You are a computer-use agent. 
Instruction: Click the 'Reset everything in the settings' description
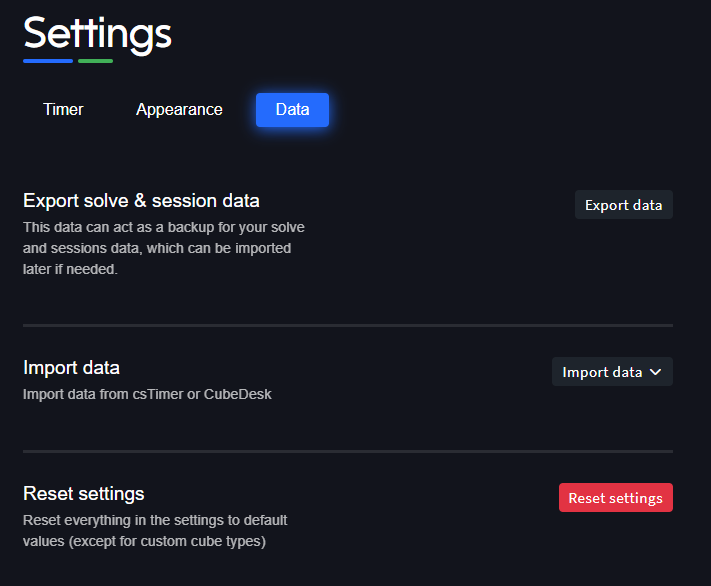[155, 531]
